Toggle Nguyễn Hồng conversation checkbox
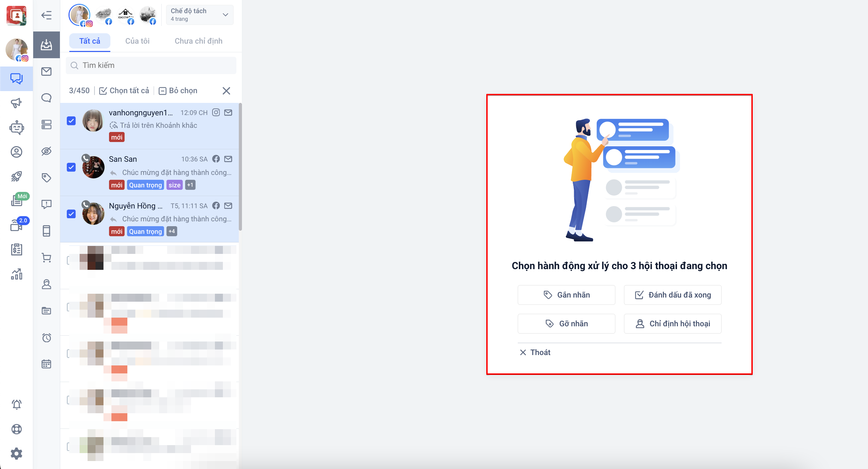The image size is (868, 469). click(x=71, y=214)
